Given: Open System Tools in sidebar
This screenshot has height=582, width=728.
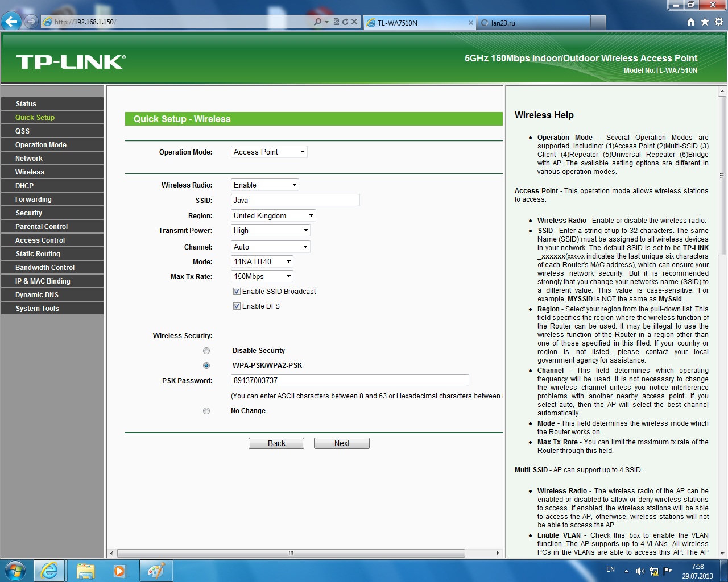Looking at the screenshot, I should coord(52,309).
